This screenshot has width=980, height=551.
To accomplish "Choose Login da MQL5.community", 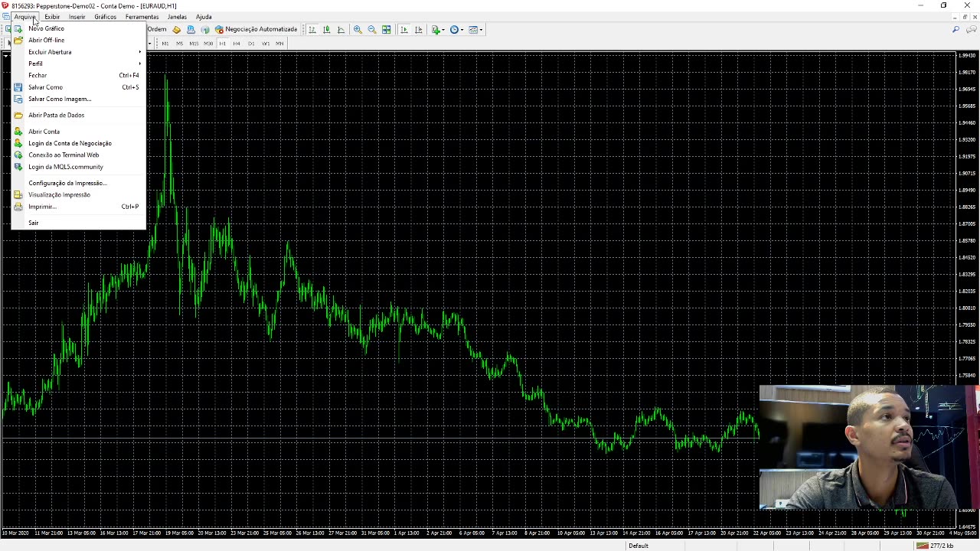I will pos(78,167).
